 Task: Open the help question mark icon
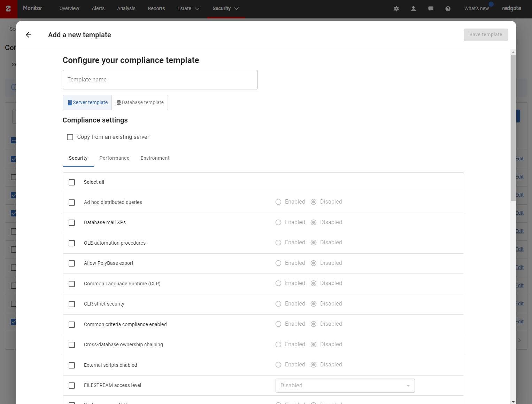click(448, 9)
